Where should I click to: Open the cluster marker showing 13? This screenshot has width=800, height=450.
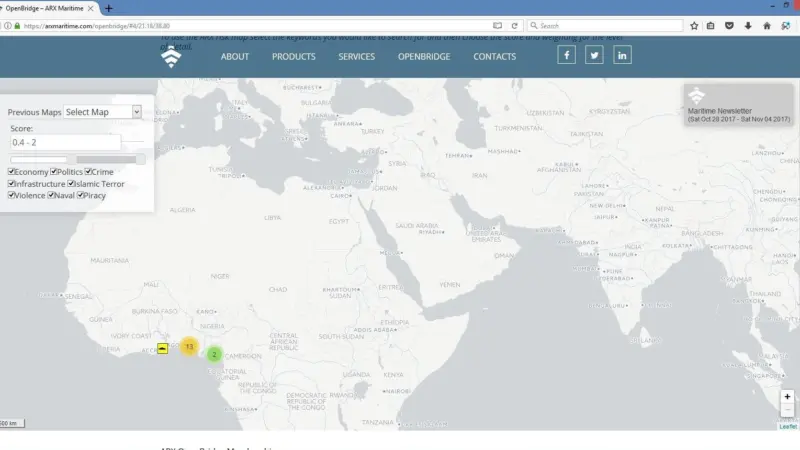189,346
